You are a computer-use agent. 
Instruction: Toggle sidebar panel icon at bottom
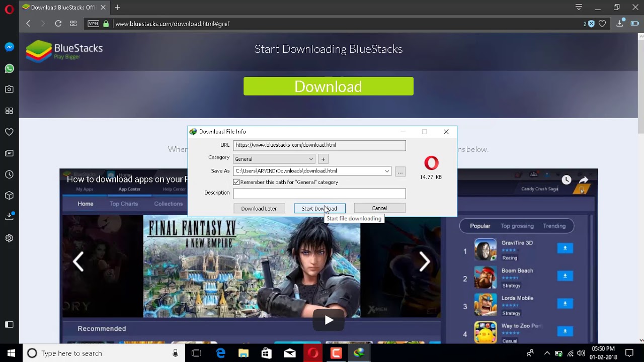9,325
